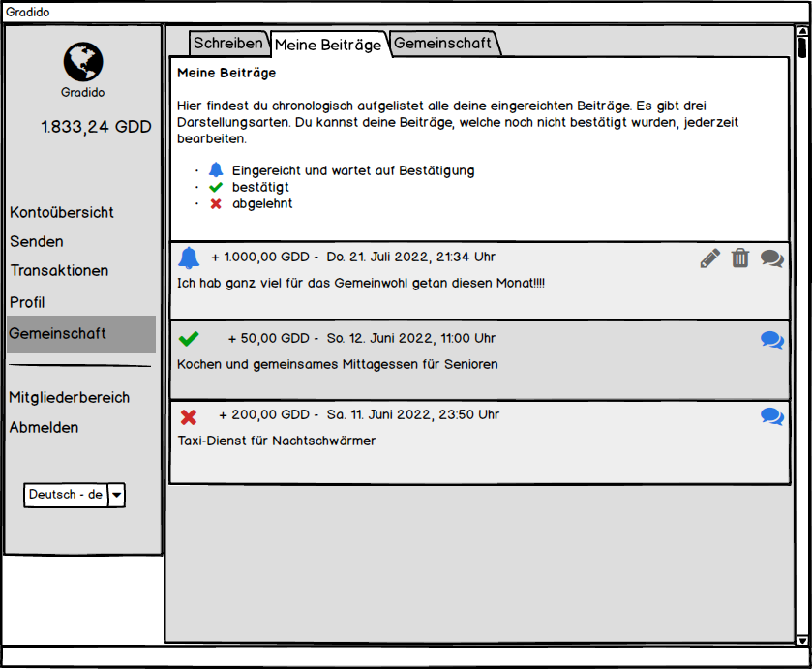
Task: Open the Deutsch - de language dropdown
Action: pos(116,495)
